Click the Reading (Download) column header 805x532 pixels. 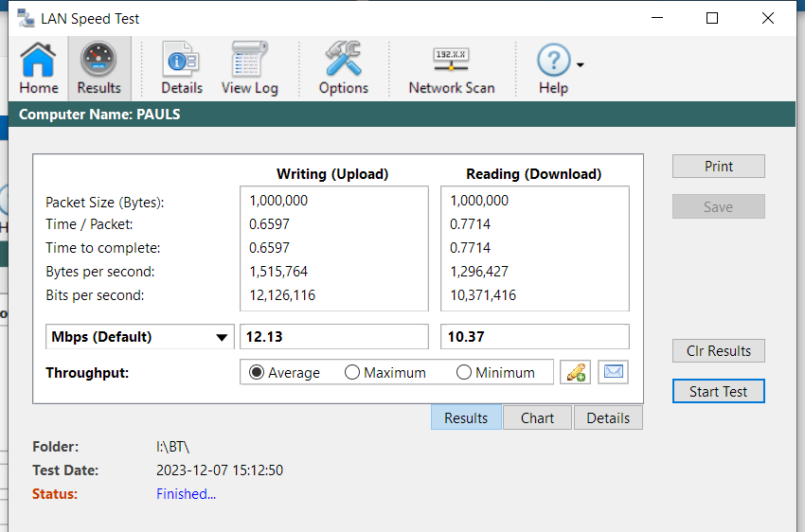(x=534, y=174)
